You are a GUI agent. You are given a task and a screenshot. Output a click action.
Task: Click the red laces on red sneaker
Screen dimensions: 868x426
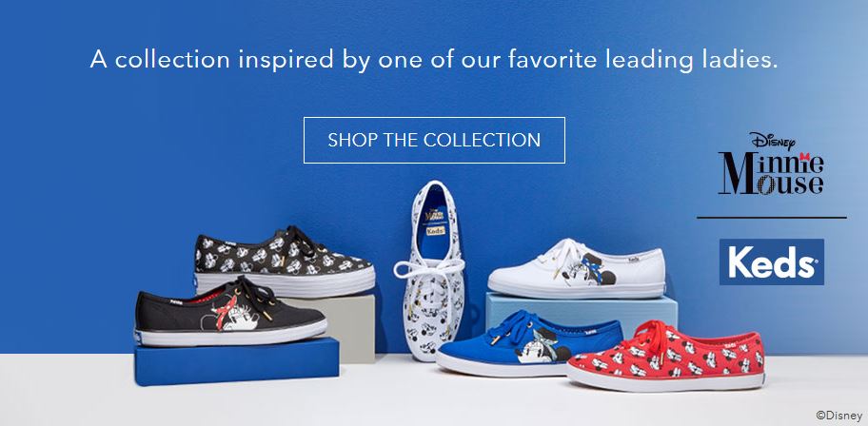click(651, 337)
